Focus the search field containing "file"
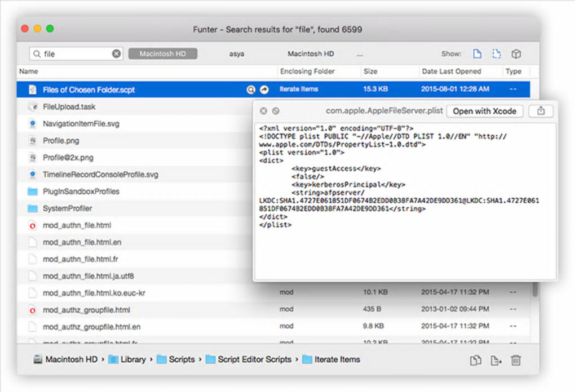Viewport: 575px width, 392px height. pos(76,54)
